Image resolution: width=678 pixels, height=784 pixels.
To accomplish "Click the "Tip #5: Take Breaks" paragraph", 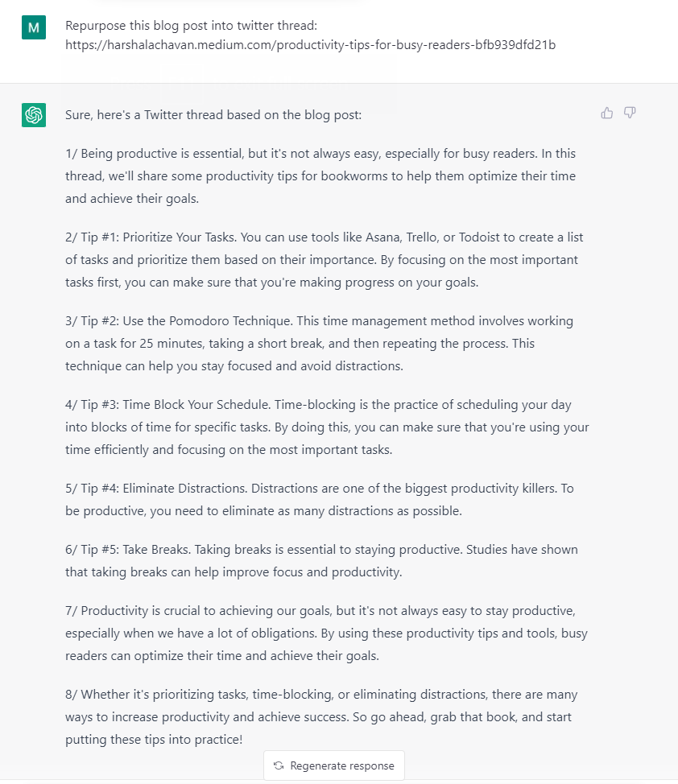I will [321, 560].
